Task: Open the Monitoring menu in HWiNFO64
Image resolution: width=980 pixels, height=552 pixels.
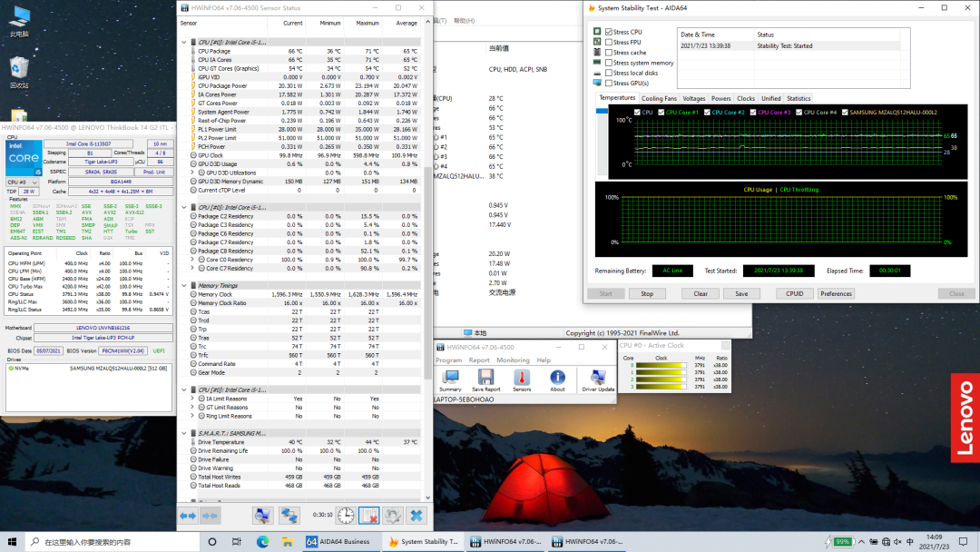Action: point(513,360)
